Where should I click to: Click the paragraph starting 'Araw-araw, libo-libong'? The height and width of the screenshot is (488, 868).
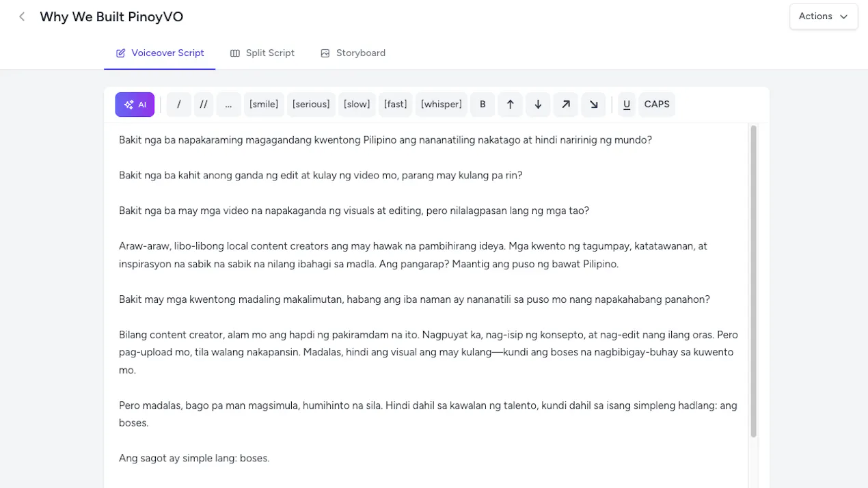(x=413, y=255)
